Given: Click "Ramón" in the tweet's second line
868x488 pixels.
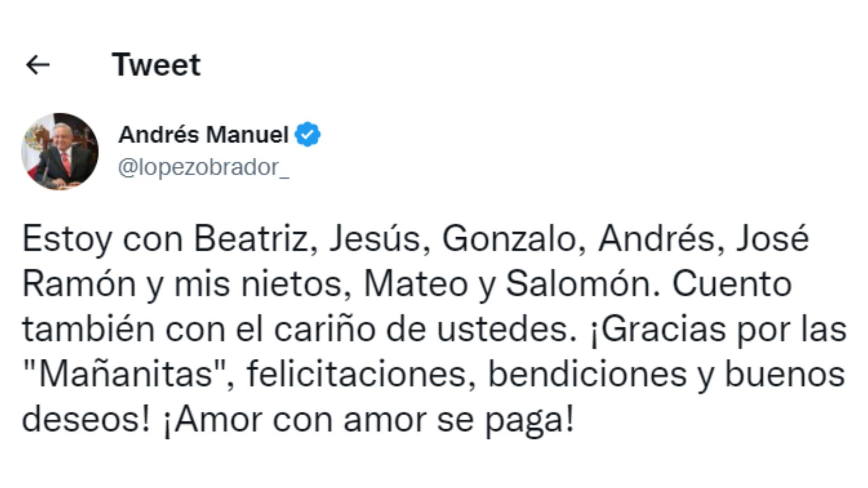Looking at the screenshot, I should click(x=79, y=284).
